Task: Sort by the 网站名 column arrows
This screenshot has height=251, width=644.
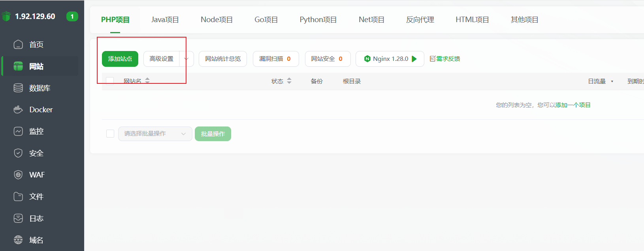Action: [x=147, y=81]
